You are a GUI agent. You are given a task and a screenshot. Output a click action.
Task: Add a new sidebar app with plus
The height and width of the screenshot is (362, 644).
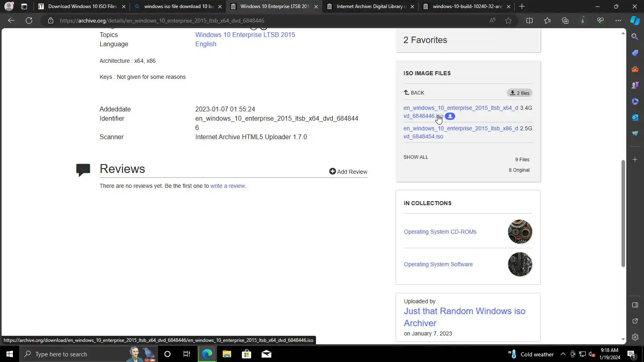coord(635,160)
